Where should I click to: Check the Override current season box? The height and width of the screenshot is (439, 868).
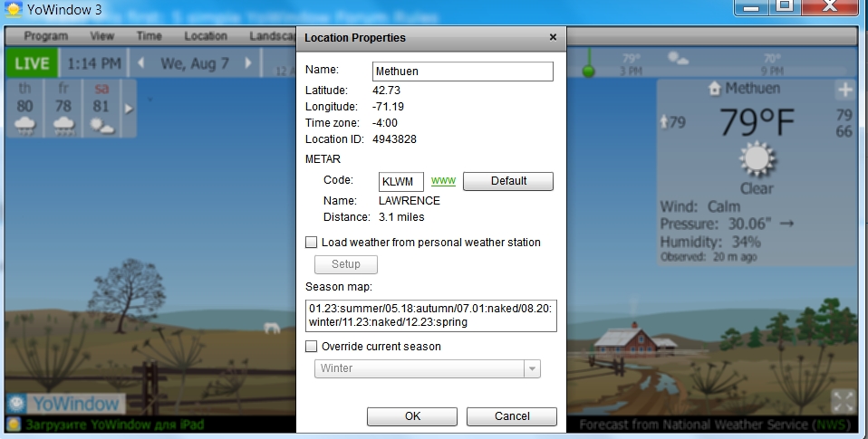tap(312, 347)
